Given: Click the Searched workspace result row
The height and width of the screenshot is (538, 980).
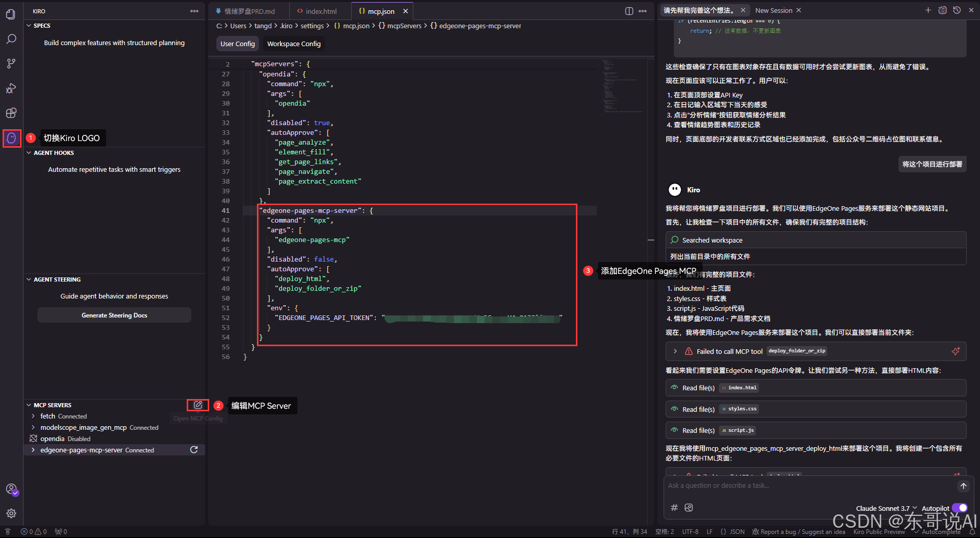Looking at the screenshot, I should pos(816,240).
